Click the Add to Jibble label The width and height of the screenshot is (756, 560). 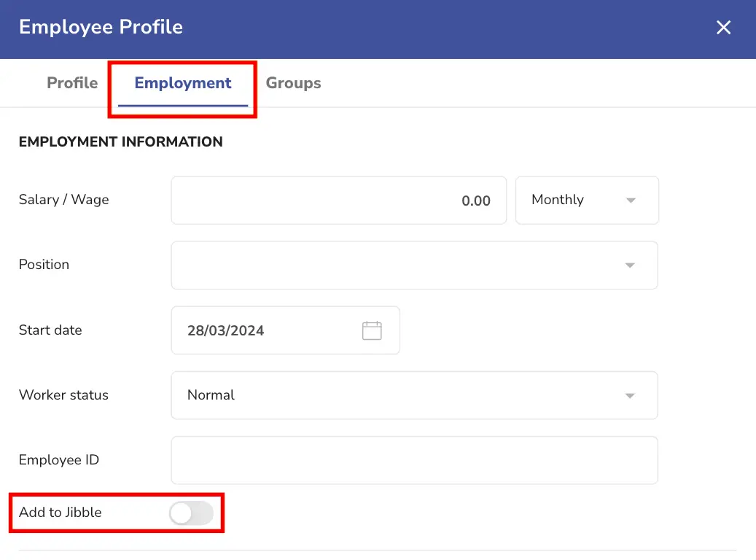click(x=61, y=513)
